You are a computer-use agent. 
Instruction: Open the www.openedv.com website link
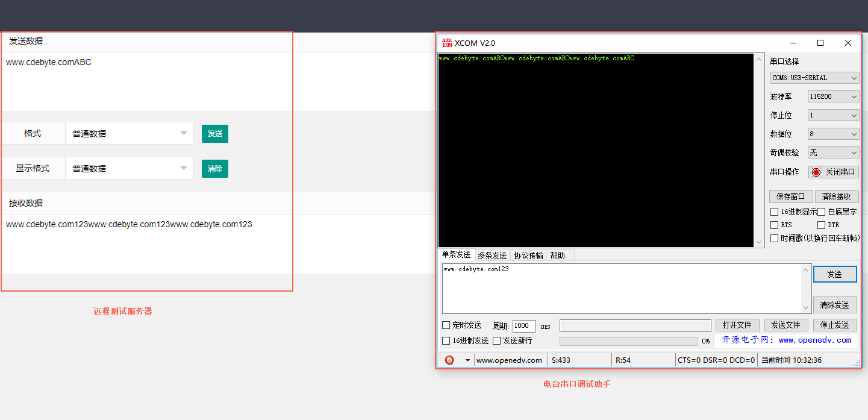tap(814, 340)
